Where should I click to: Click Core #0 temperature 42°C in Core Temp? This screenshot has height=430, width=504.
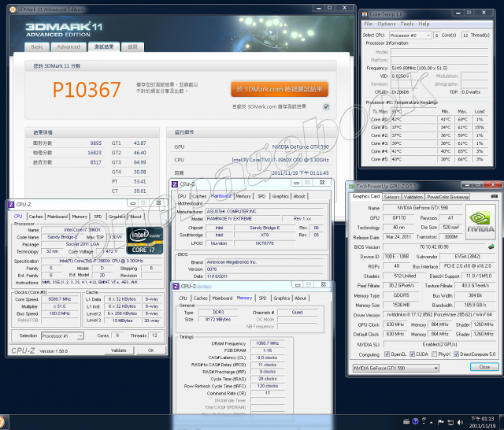pos(413,120)
